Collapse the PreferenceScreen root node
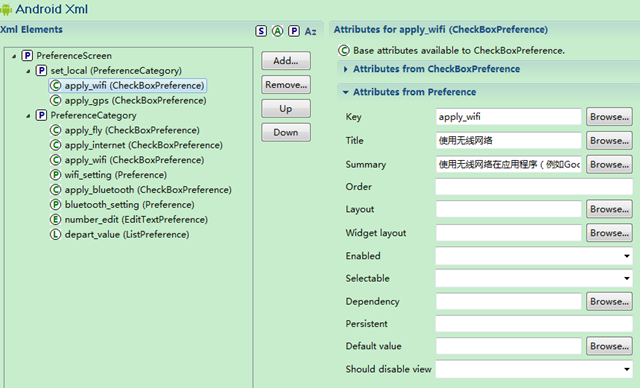This screenshot has width=640, height=388. [x=14, y=56]
